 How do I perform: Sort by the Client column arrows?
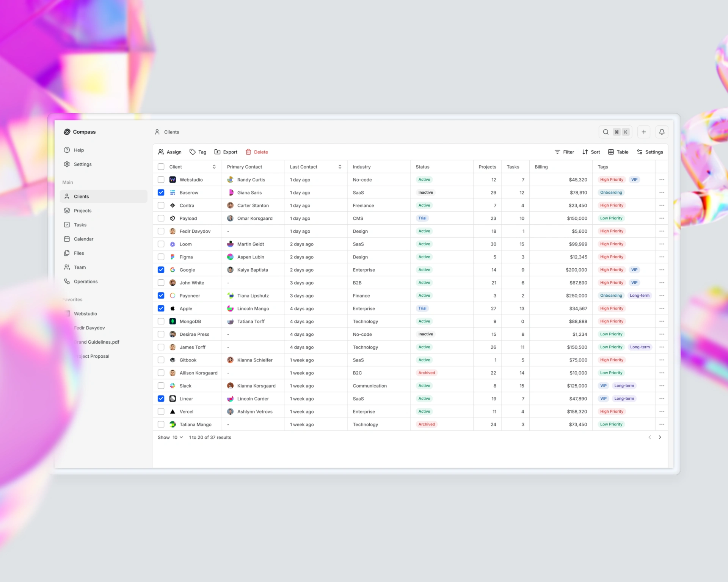(x=214, y=167)
